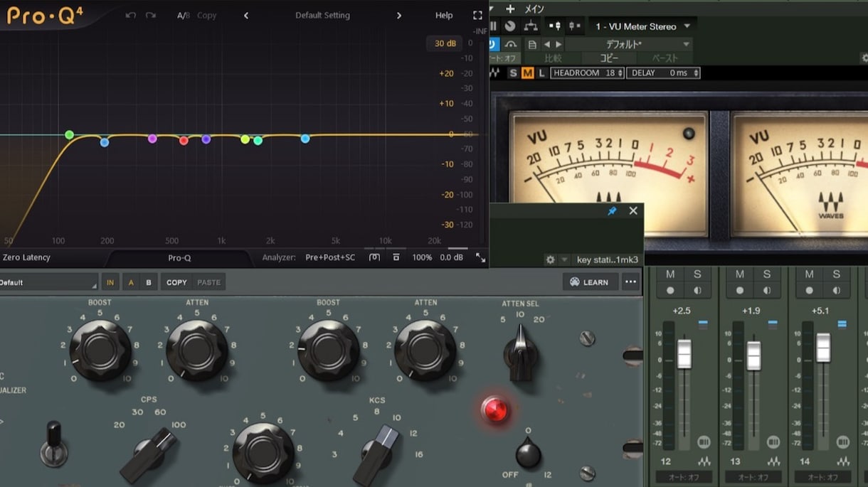Pin the key station panel
The height and width of the screenshot is (487, 868).
612,211
